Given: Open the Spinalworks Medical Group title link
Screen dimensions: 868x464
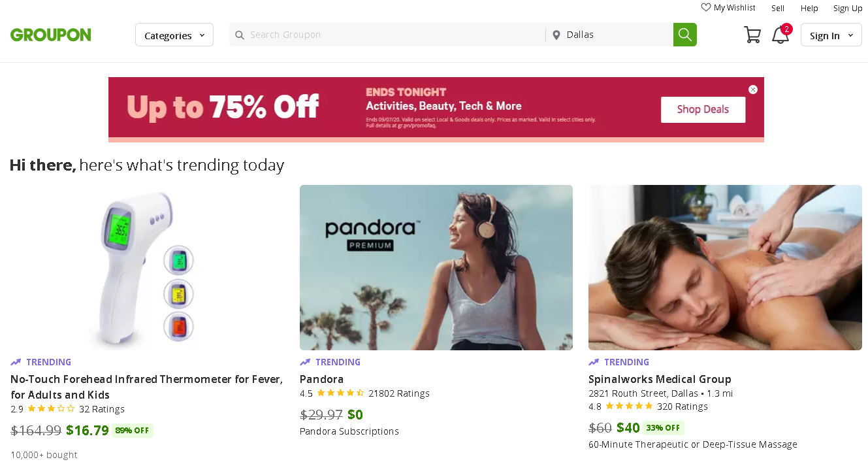Looking at the screenshot, I should (660, 379).
